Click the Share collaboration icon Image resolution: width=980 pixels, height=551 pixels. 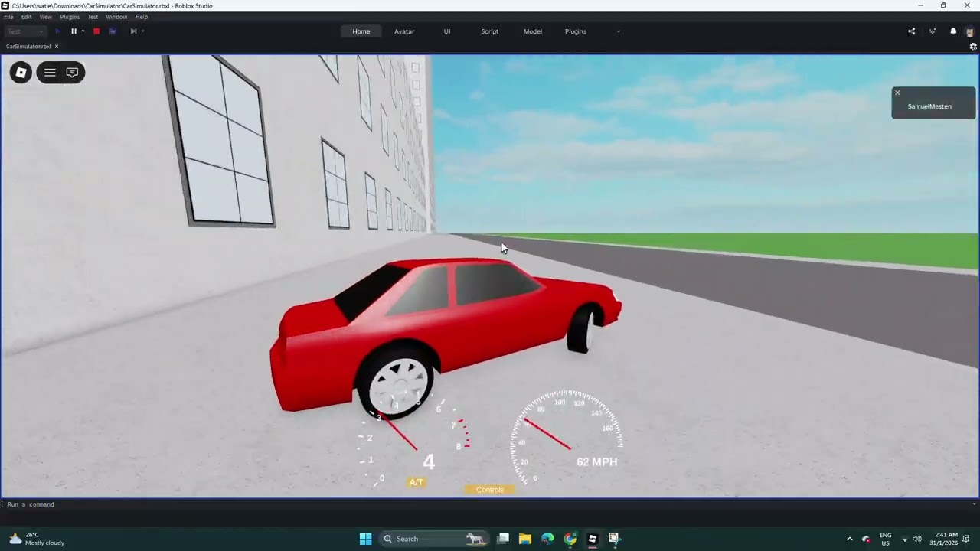pos(911,31)
